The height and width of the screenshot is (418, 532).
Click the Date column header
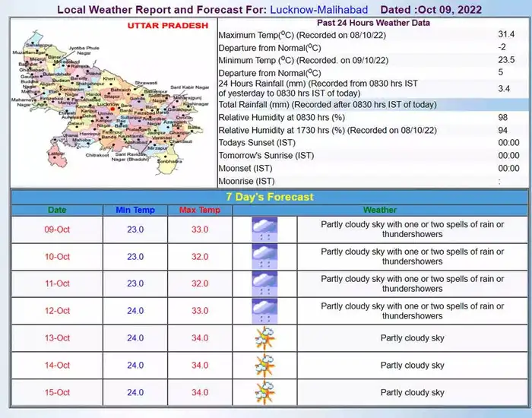point(57,210)
